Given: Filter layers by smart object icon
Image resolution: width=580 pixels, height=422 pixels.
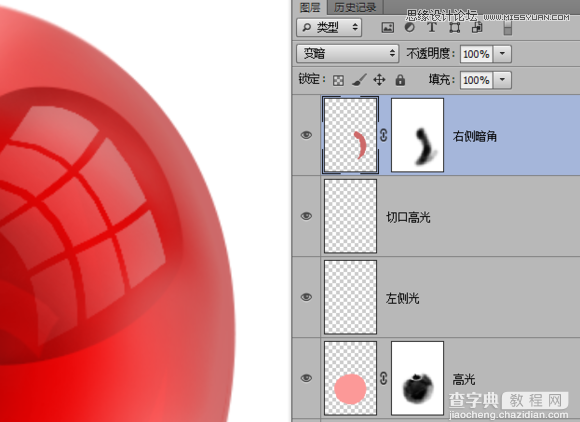Looking at the screenshot, I should point(477,27).
